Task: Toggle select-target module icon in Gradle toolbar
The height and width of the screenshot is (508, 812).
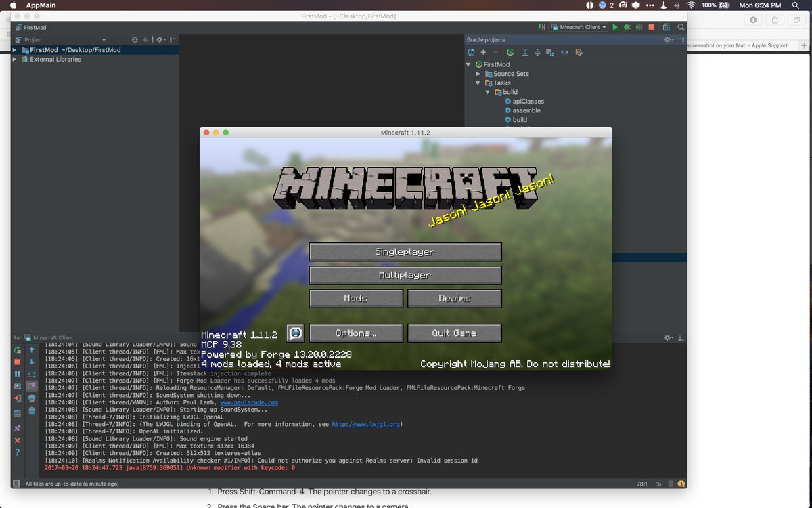Action: click(x=549, y=52)
